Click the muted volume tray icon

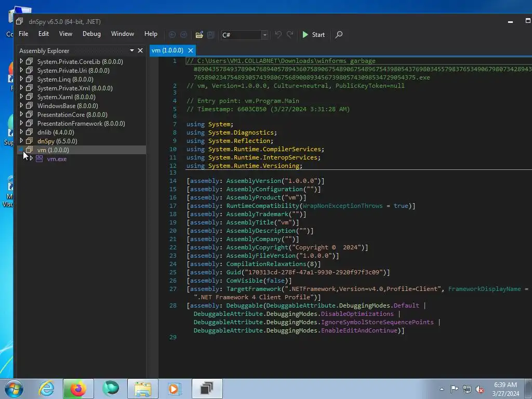point(480,389)
